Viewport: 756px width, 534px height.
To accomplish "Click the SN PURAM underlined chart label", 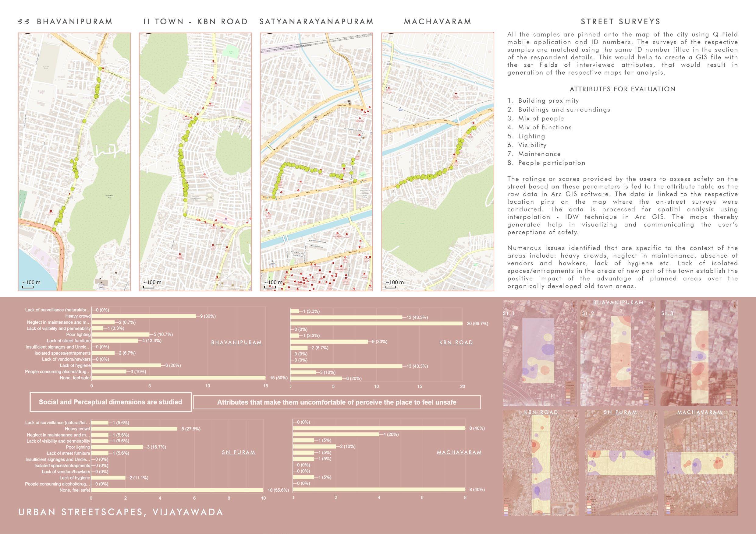I will (x=238, y=452).
